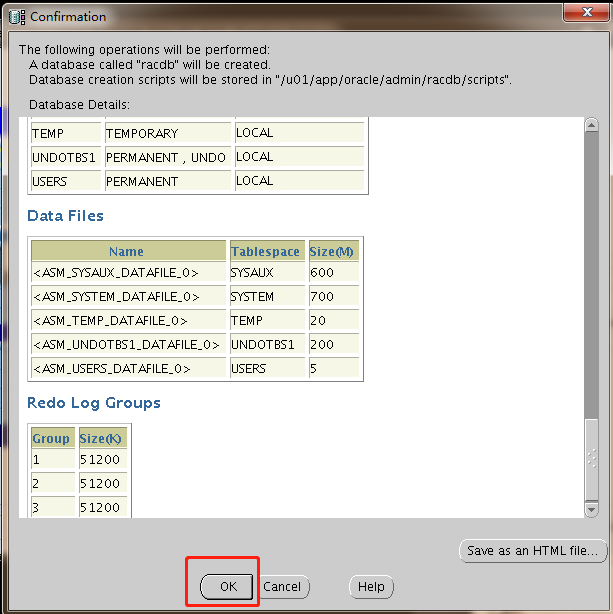Screen dimensions: 613x614
Task: Click the SYSAUX tablespace cell
Action: (267, 273)
